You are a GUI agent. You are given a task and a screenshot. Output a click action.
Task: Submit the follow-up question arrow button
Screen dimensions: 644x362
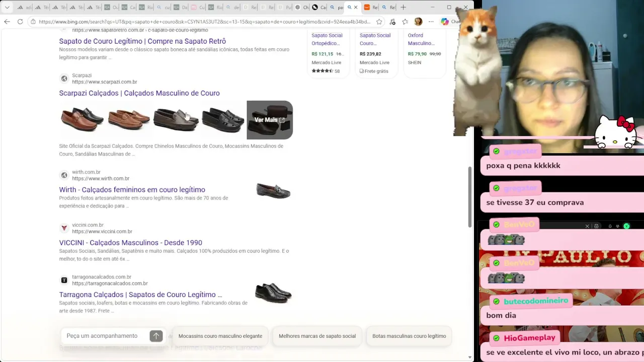tap(156, 336)
